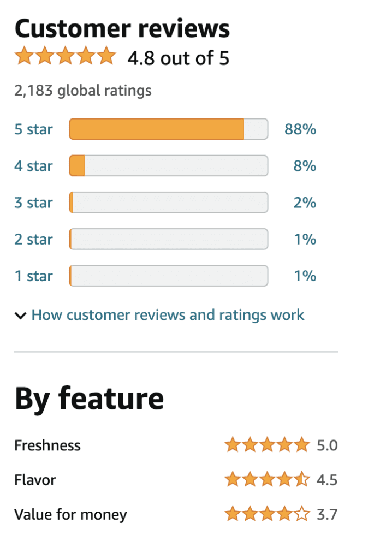Viewport: 392px width, 559px height.
Task: Select the 8% percentage link
Action: point(305,166)
